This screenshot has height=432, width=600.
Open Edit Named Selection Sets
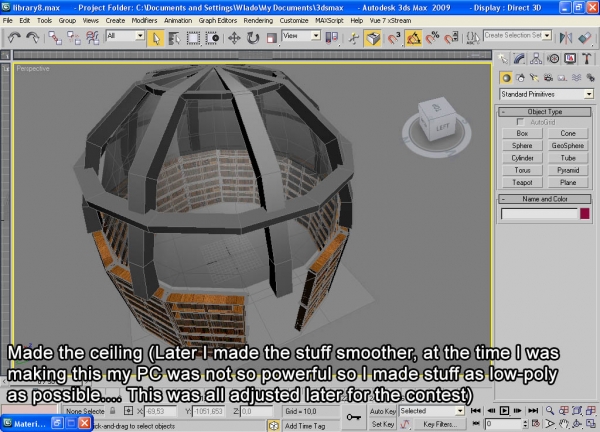click(473, 38)
